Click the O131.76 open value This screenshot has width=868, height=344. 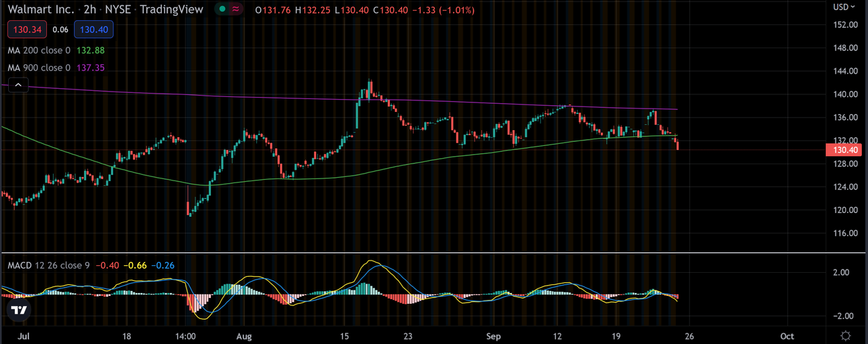(274, 10)
